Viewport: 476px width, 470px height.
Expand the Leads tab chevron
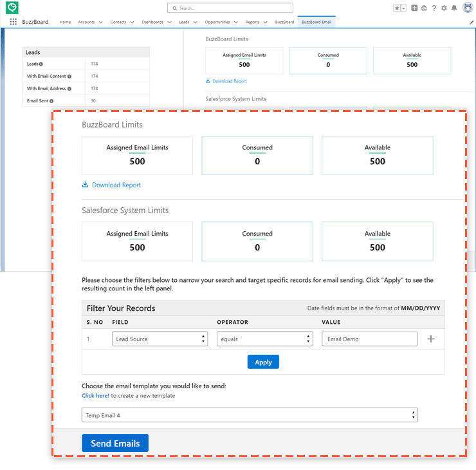(x=195, y=22)
